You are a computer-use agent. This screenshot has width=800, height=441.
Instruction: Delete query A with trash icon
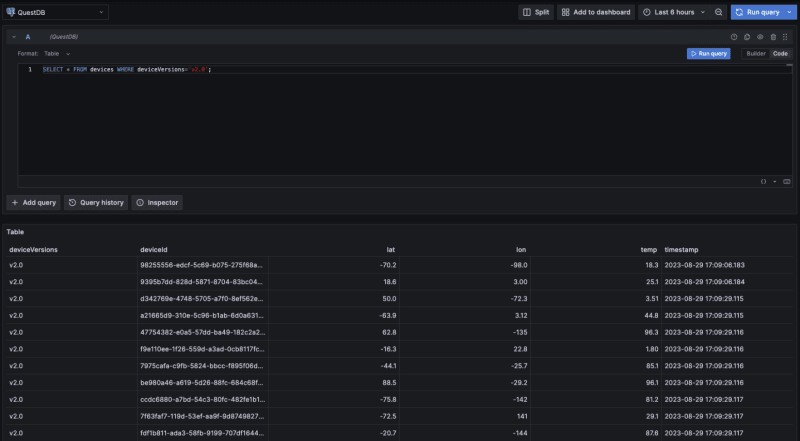click(773, 37)
